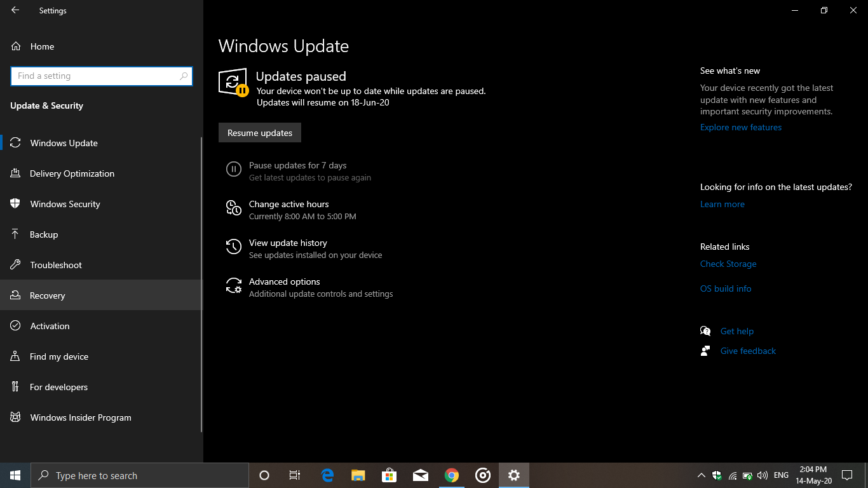The image size is (868, 488).
Task: Click the volume speaker tray icon
Action: tap(763, 475)
